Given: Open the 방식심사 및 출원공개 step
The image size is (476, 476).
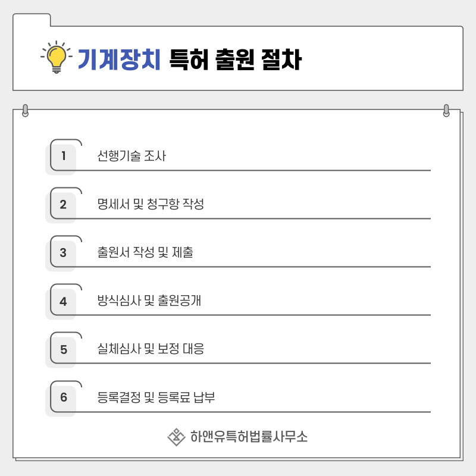Looking at the screenshot, I should click(149, 300).
